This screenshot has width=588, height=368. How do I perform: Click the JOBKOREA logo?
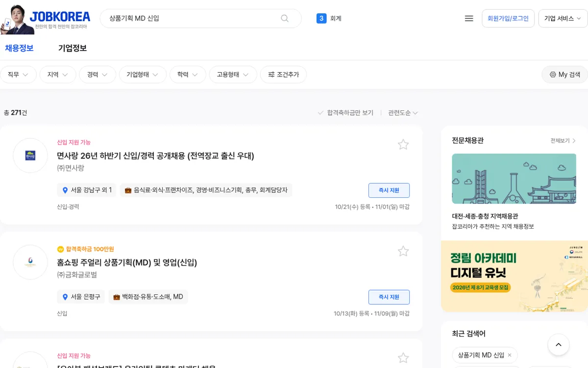coord(60,16)
